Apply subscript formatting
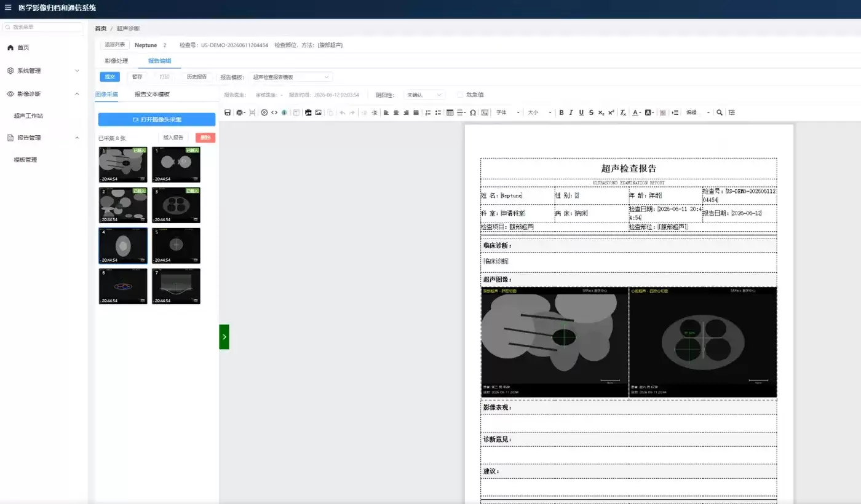Viewport: 861px width, 504px height. click(601, 112)
